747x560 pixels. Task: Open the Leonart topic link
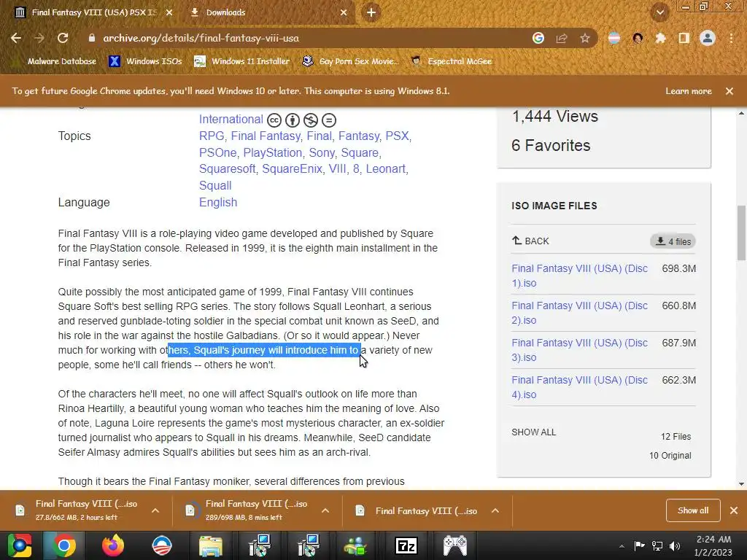(385, 169)
